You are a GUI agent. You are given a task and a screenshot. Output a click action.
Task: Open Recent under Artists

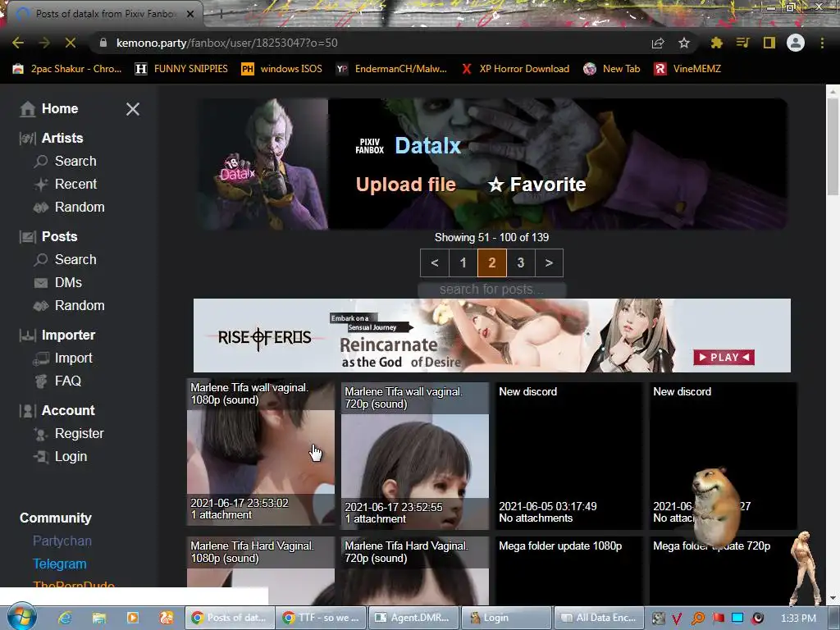click(x=66, y=185)
